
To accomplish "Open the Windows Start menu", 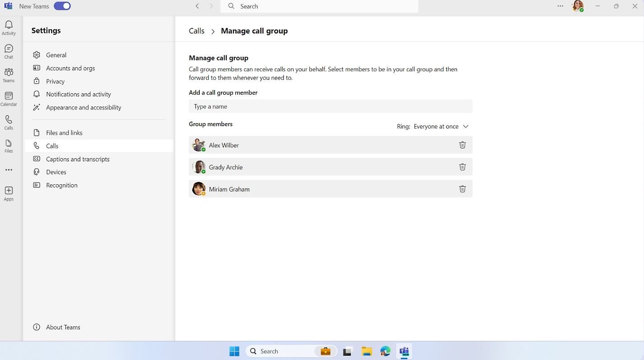I will point(235,351).
